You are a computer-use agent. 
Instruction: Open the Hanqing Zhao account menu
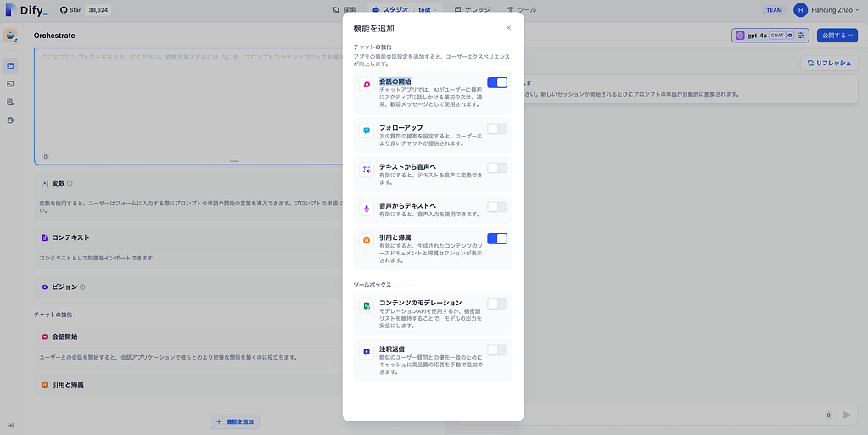coord(827,10)
